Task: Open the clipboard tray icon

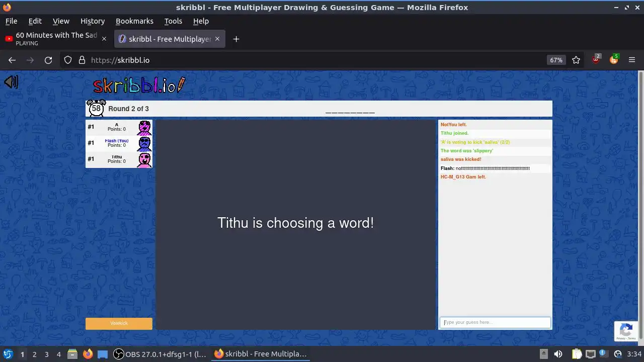Action: [577, 354]
